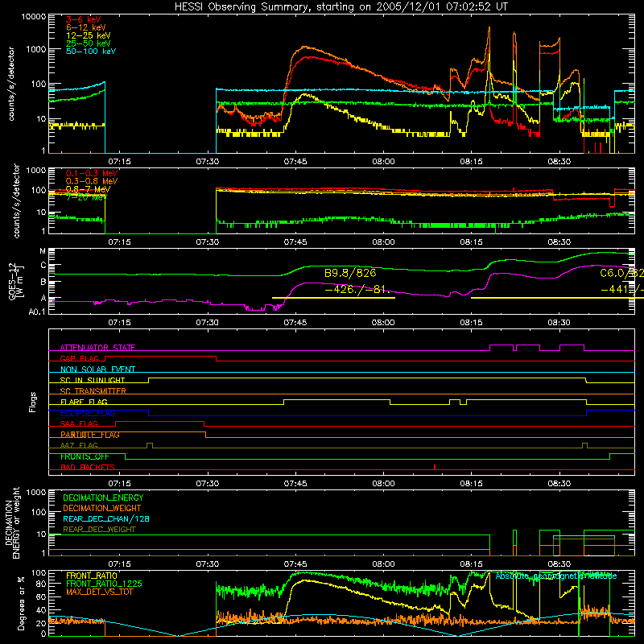Click the REAR_DEC_CHAN/128 legend label

[x=106, y=518]
